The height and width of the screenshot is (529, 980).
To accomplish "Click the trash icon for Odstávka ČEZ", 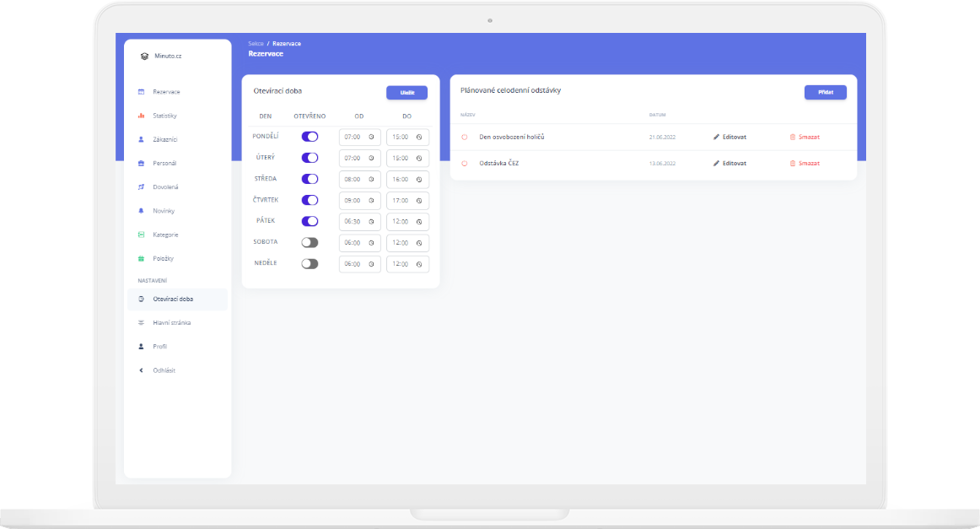I will click(792, 163).
